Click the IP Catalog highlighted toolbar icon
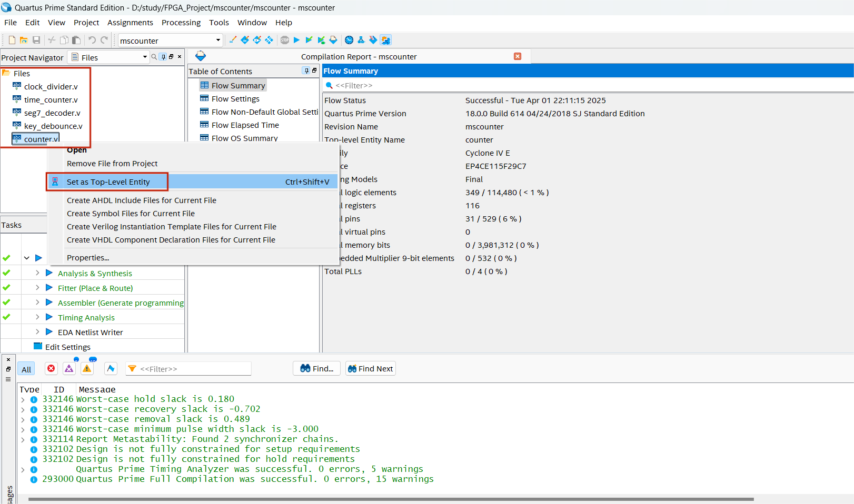The height and width of the screenshot is (504, 854). click(386, 40)
